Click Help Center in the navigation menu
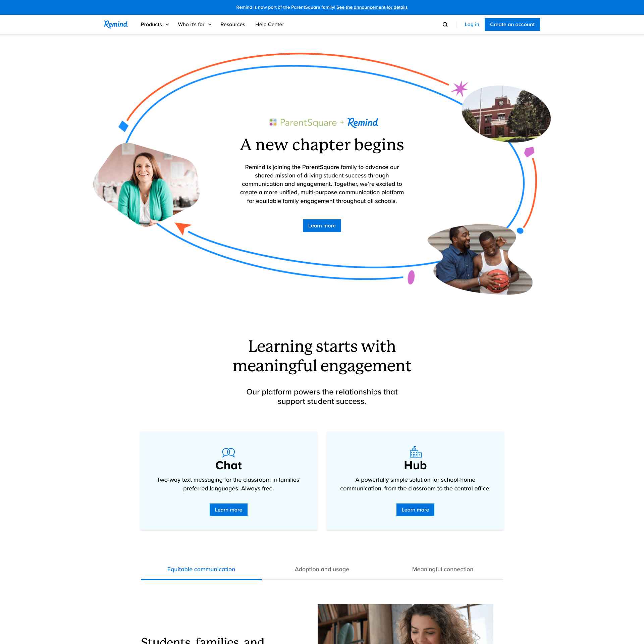The image size is (644, 644). [270, 24]
